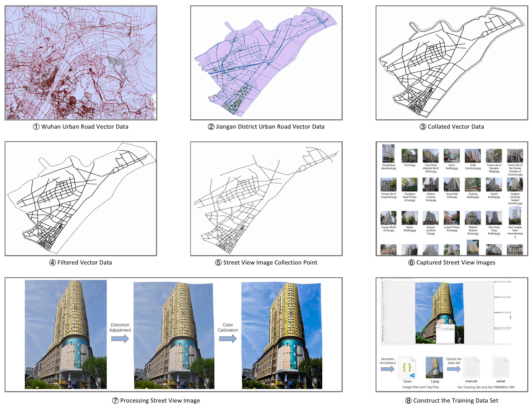
Task: Close the labelme label dialog
Action: [x=453, y=325]
